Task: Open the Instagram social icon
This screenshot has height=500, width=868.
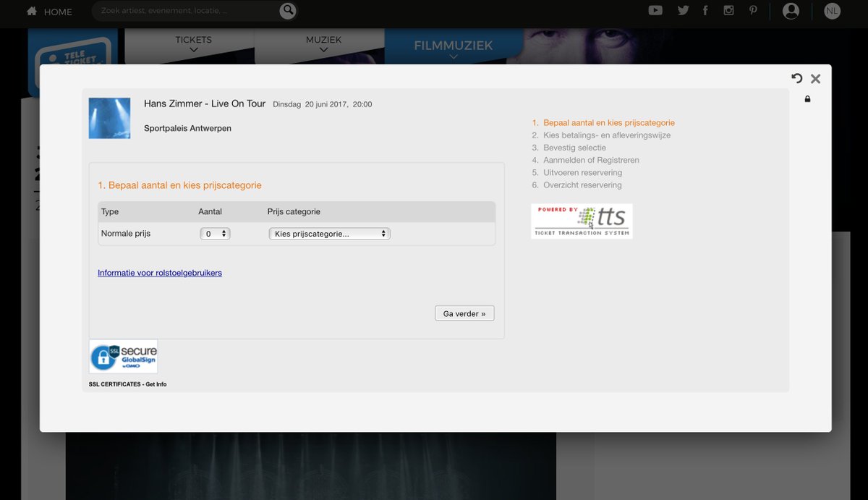Action: (729, 10)
